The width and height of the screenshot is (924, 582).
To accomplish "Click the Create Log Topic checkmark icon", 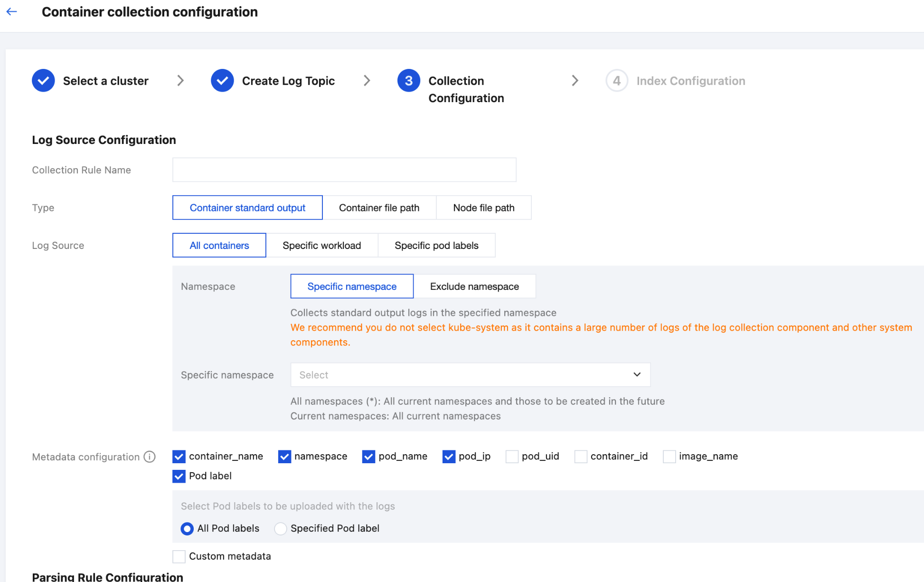I will click(222, 81).
